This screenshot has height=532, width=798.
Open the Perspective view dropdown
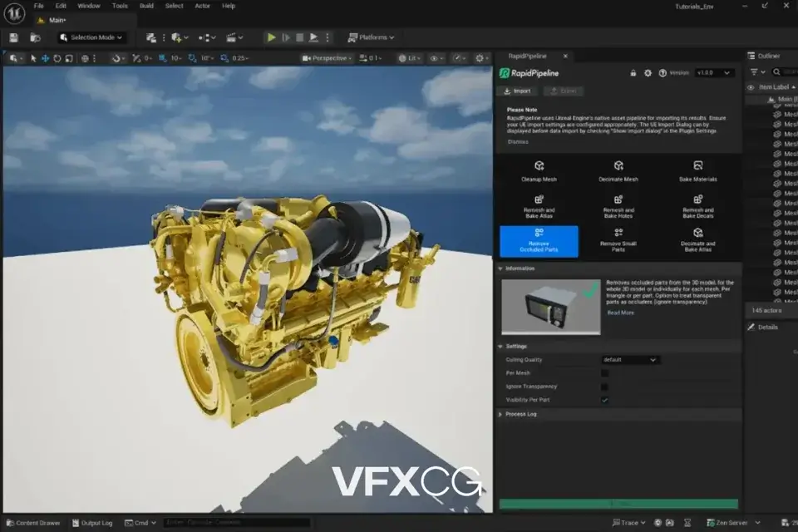[x=327, y=58]
